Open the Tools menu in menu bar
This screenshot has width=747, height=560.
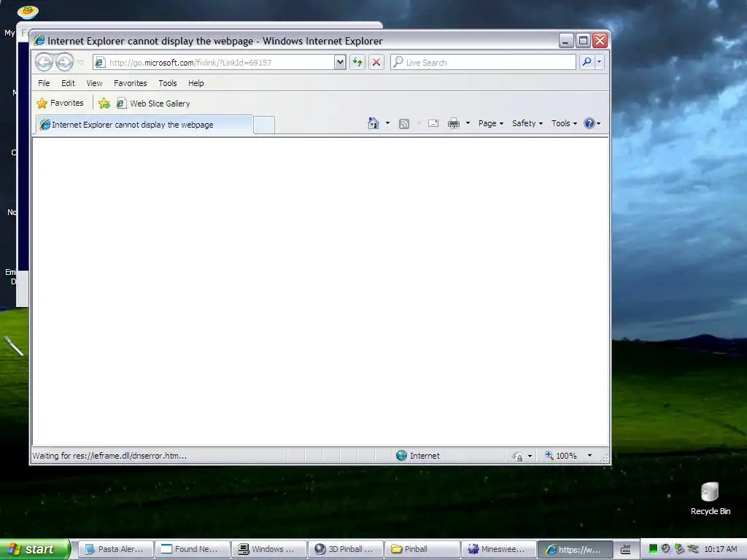click(168, 83)
